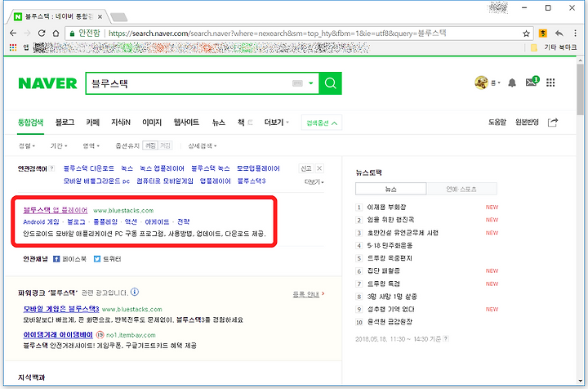Image resolution: width=588 pixels, height=389 pixels.
Task: Click the secure padlock icon in address bar
Action: pyautogui.click(x=72, y=34)
